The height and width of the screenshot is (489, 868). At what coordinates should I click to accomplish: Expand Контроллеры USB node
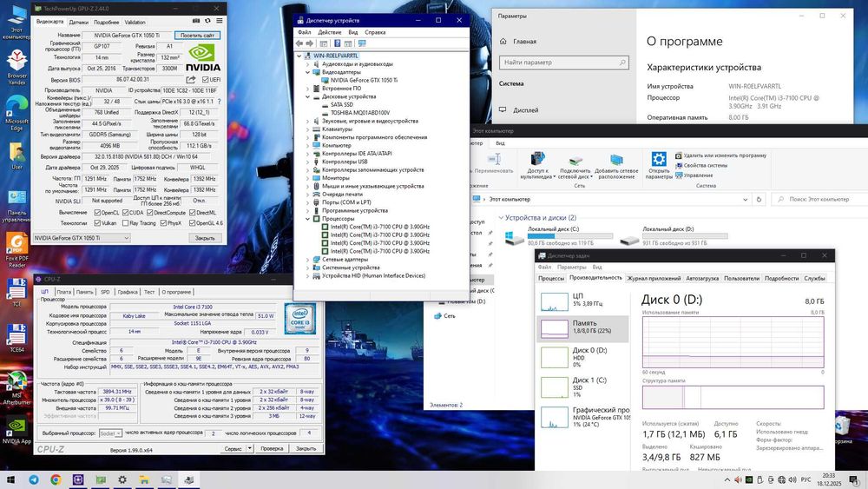click(308, 162)
